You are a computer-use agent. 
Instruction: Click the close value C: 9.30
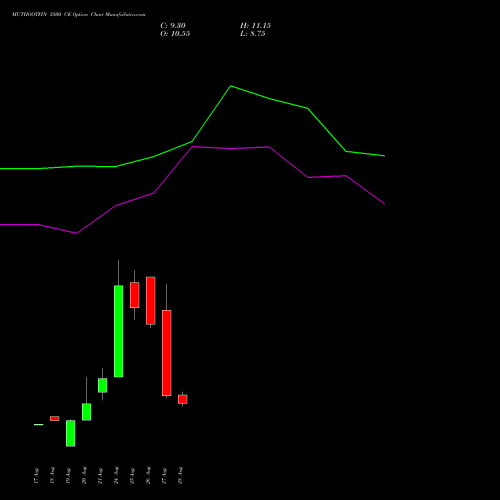[x=173, y=26]
